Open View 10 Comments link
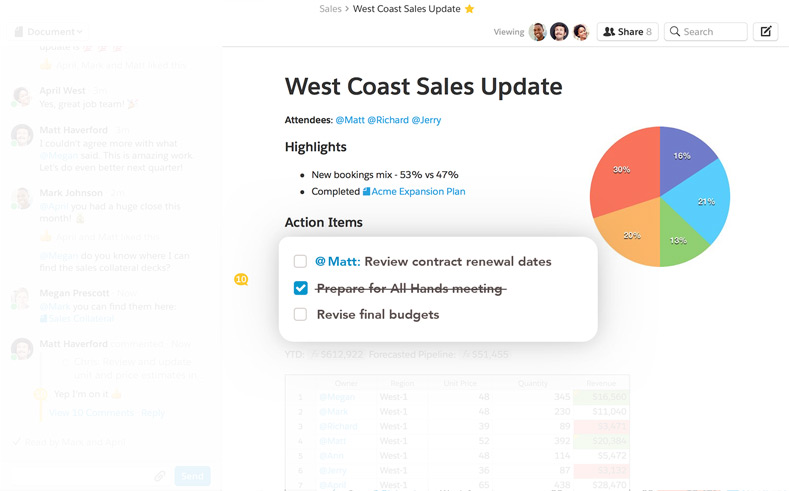789x491 pixels. [91, 412]
